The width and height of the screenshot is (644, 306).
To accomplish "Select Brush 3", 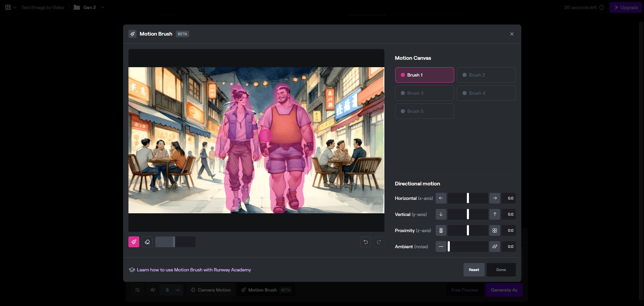I will [424, 93].
